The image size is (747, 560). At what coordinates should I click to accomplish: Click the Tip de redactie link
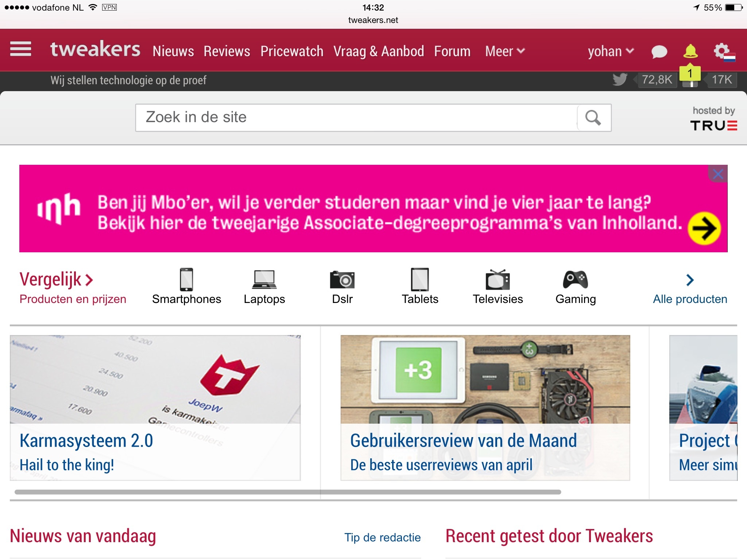(x=383, y=537)
